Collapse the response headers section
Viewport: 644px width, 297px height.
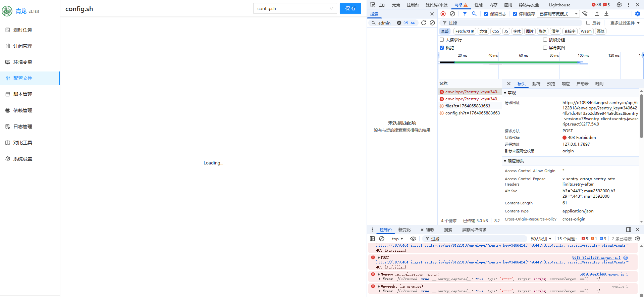(x=505, y=161)
